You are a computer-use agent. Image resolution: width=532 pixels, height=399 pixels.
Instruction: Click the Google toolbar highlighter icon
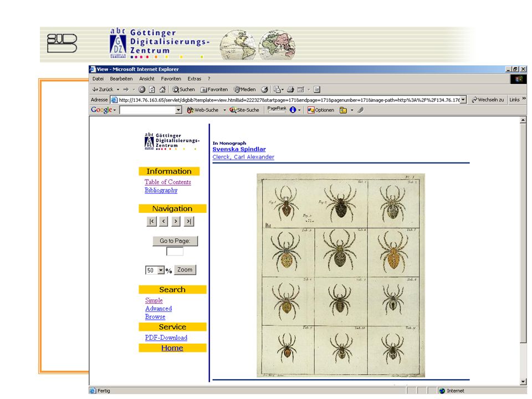(360, 110)
